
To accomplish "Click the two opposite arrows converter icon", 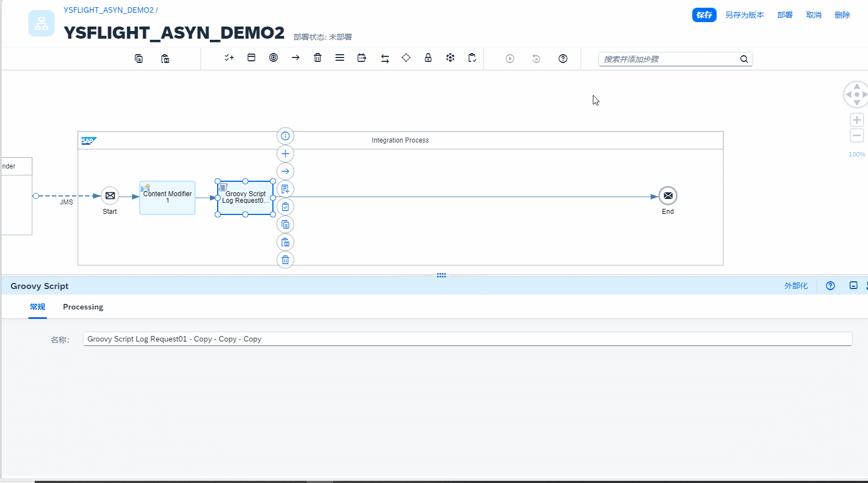I will point(385,58).
